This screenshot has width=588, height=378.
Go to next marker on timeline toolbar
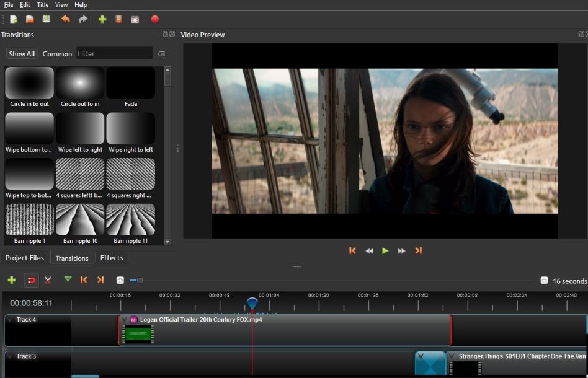coord(100,280)
